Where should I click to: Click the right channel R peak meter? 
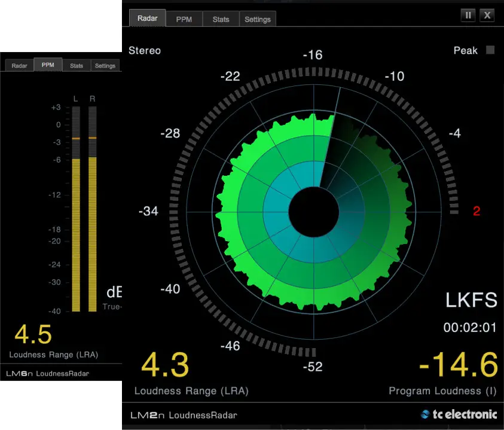93,209
